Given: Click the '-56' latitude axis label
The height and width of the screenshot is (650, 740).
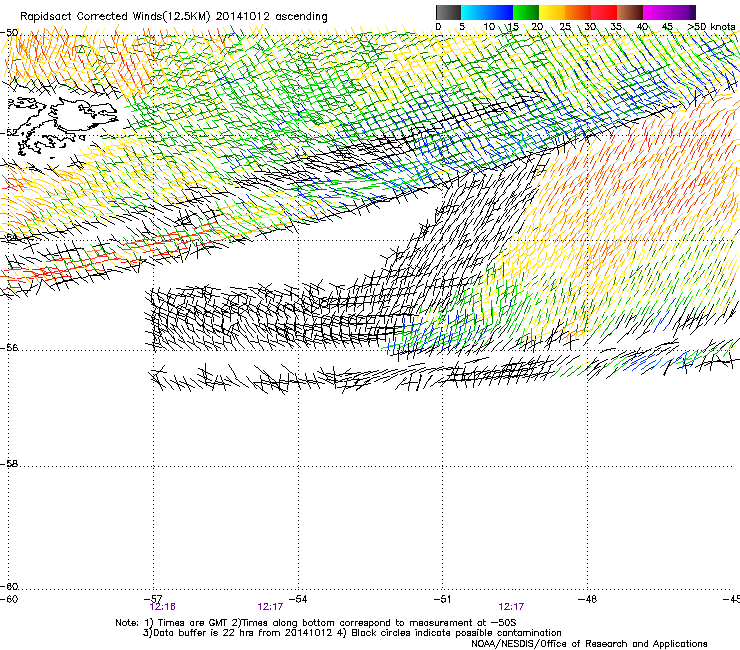Looking at the screenshot, I should pos(9,348).
